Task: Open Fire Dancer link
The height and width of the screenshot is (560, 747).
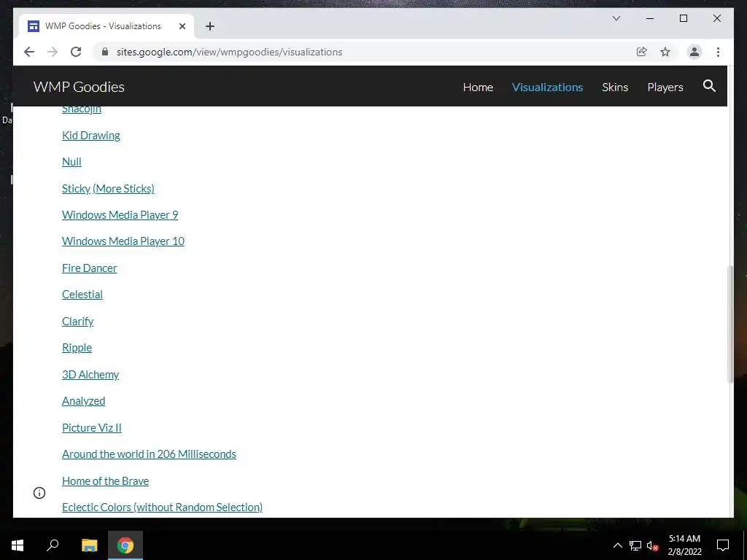Action: (89, 268)
